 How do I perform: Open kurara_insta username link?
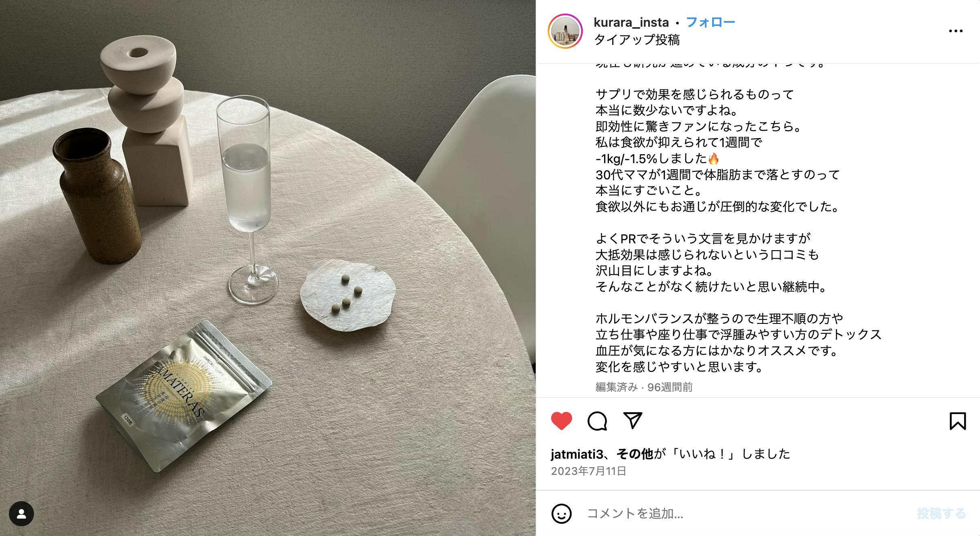pos(631,22)
